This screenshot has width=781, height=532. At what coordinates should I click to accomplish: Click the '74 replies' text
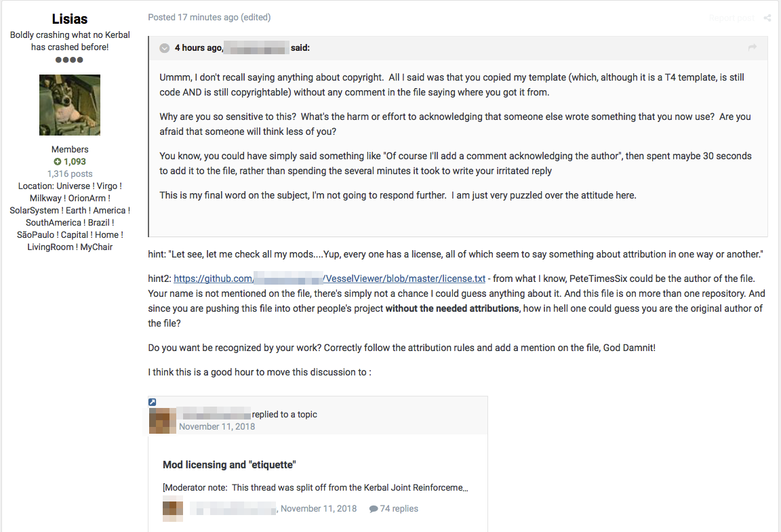[399, 508]
